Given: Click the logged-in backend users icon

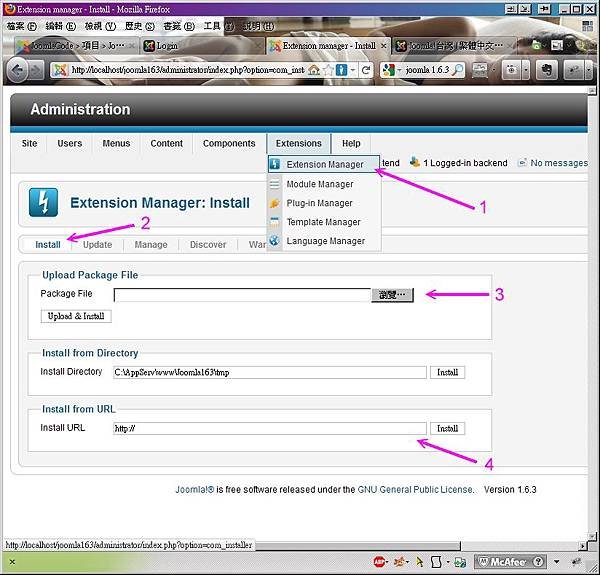Looking at the screenshot, I should [x=414, y=162].
